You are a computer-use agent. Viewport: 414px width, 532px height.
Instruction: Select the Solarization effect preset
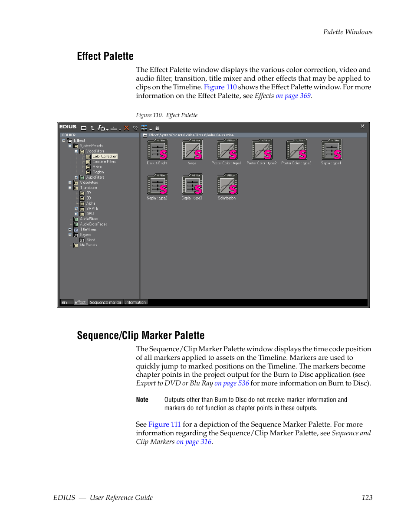click(227, 187)
